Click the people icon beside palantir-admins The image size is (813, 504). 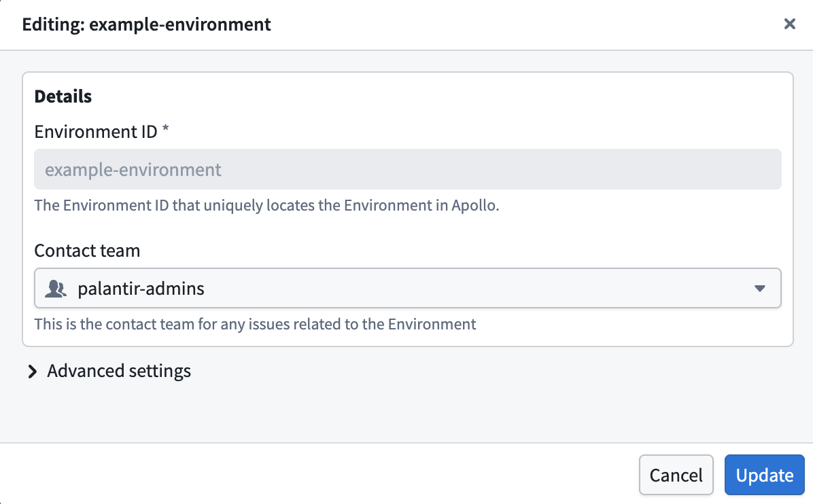[x=56, y=289]
